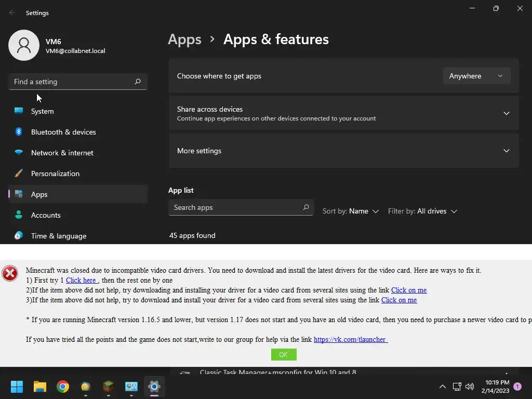532x399 pixels.
Task: Click the Personalization paintbrush icon
Action: click(19, 174)
